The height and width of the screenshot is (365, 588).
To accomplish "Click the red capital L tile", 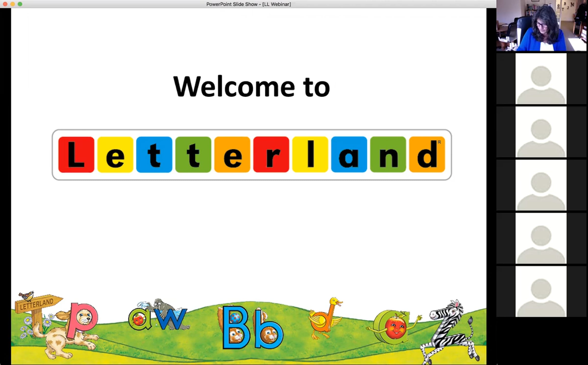I will coord(76,155).
